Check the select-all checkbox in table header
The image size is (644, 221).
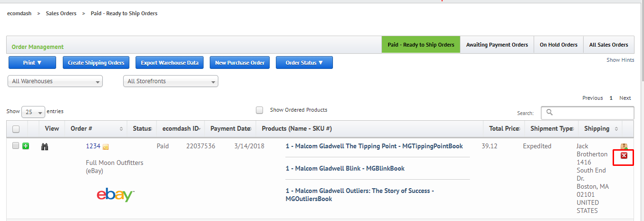click(x=16, y=129)
